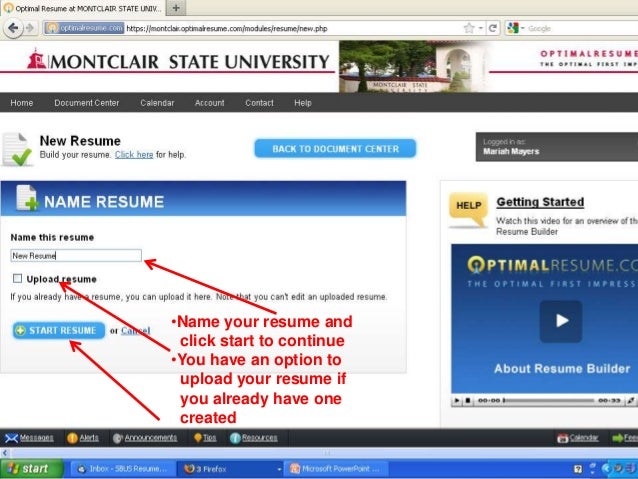This screenshot has width=638, height=479.
Task: Click the orange Alerts icon
Action: coord(72,438)
